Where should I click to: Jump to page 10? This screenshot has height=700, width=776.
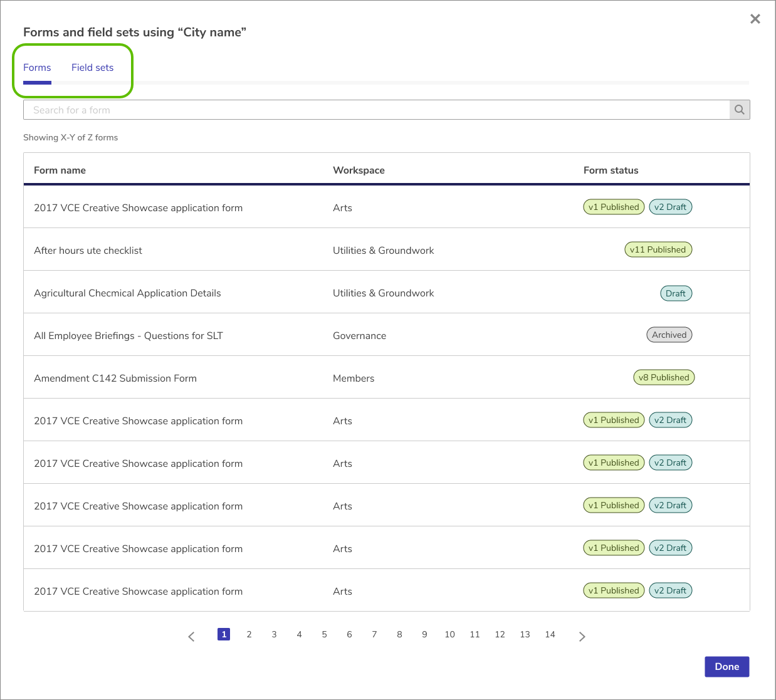[x=449, y=634]
